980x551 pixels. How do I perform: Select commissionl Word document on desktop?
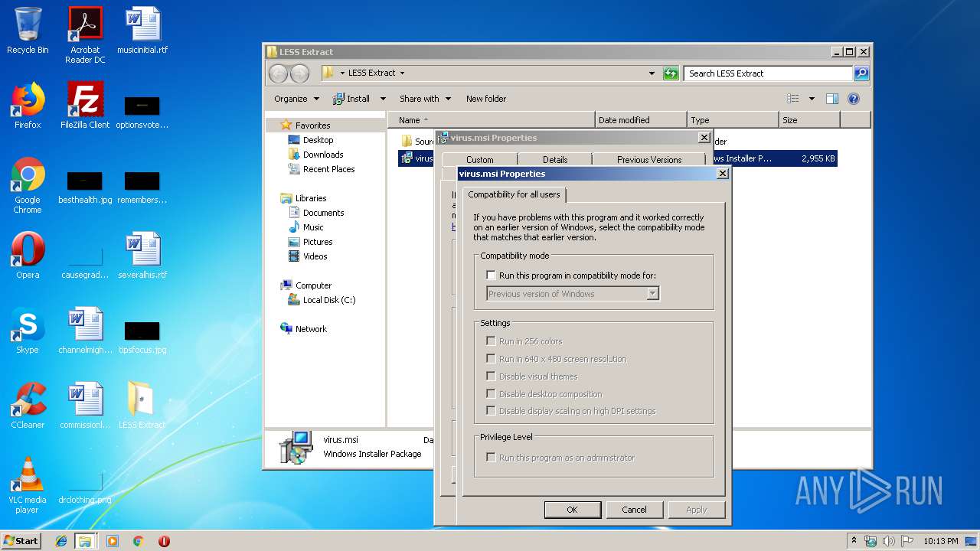coord(85,405)
